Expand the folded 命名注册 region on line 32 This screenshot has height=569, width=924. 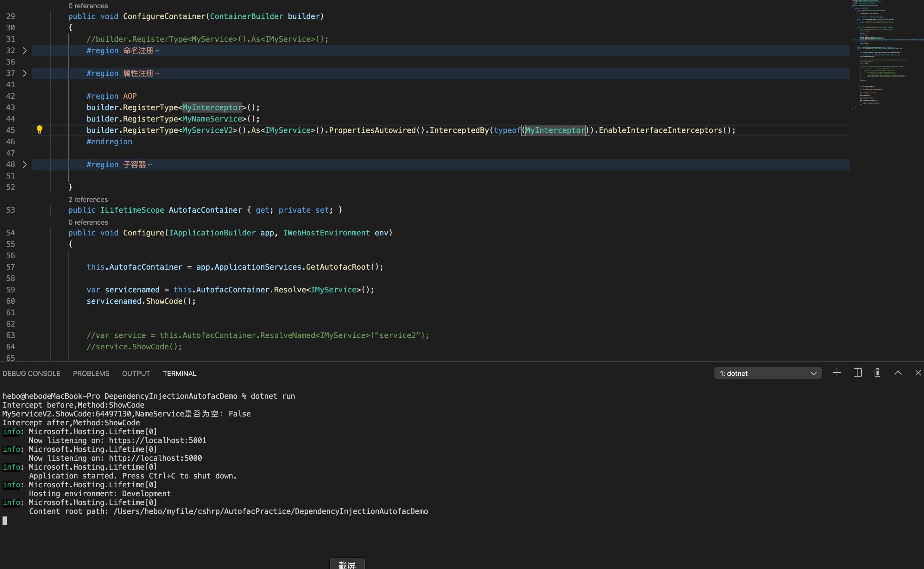coord(24,50)
